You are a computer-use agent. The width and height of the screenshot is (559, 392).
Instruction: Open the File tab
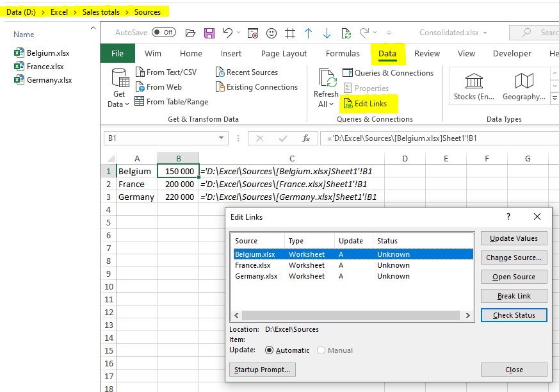coord(117,54)
